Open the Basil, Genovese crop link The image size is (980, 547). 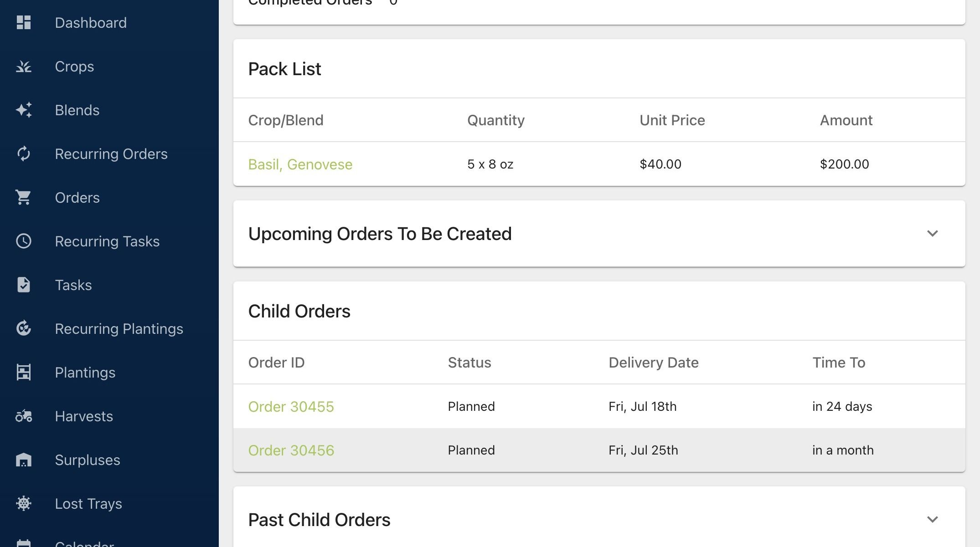[300, 164]
